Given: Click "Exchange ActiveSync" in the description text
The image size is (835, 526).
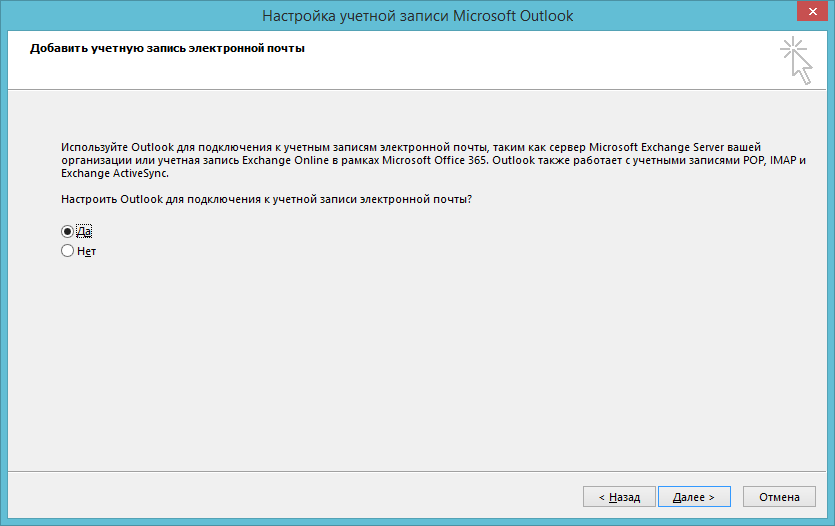Looking at the screenshot, I should tap(115, 172).
